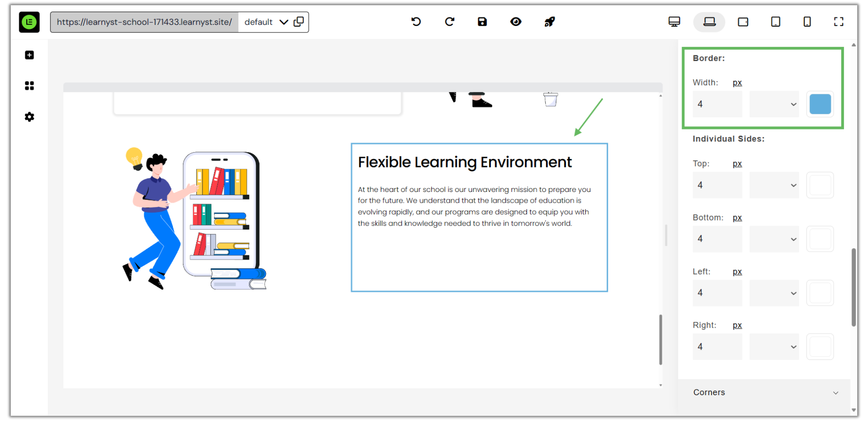Open the Top border style dropdown
This screenshot has height=421, width=868.
[x=774, y=185]
